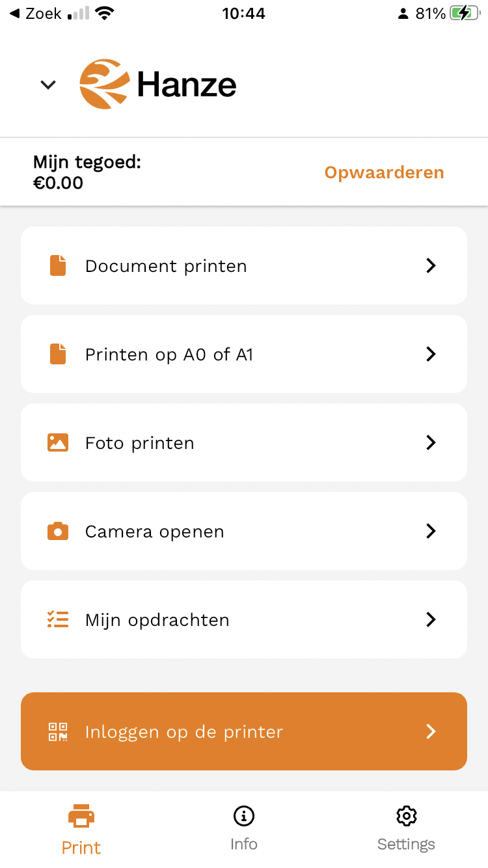Open chevron arrow on Mijn opdrachten row

(x=430, y=619)
